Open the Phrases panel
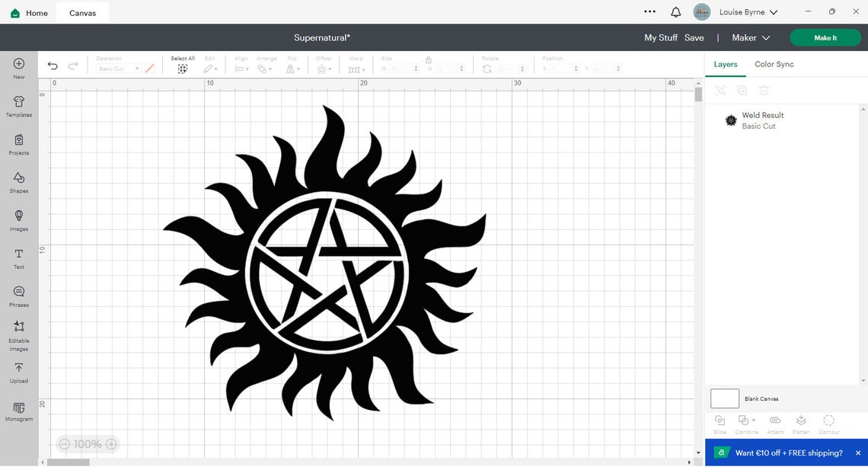 tap(18, 296)
